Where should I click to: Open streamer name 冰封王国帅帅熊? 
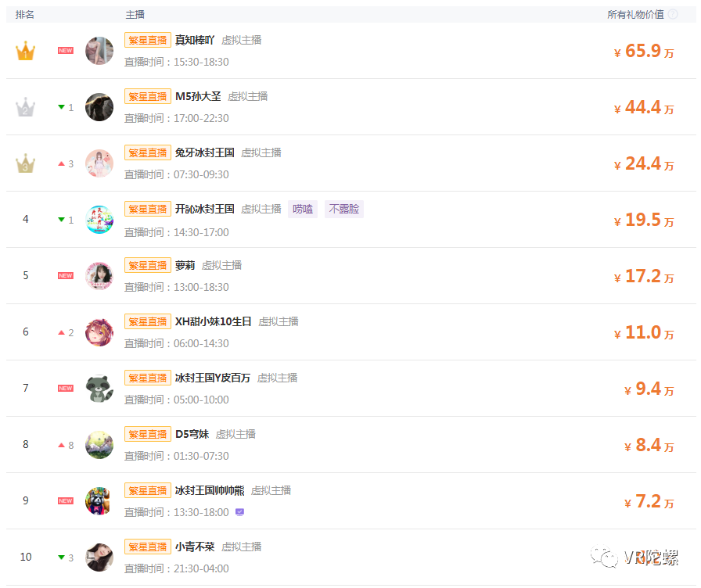(x=210, y=490)
